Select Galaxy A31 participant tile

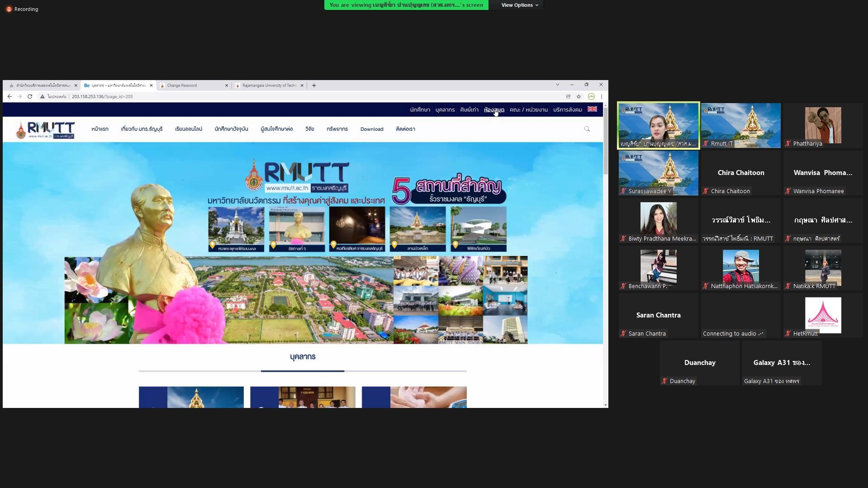tap(782, 363)
